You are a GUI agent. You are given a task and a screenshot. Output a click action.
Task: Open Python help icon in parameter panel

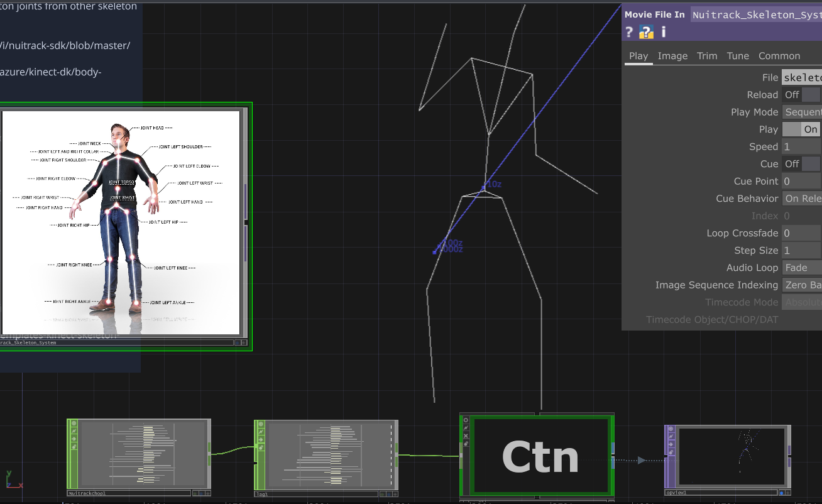pyautogui.click(x=646, y=33)
